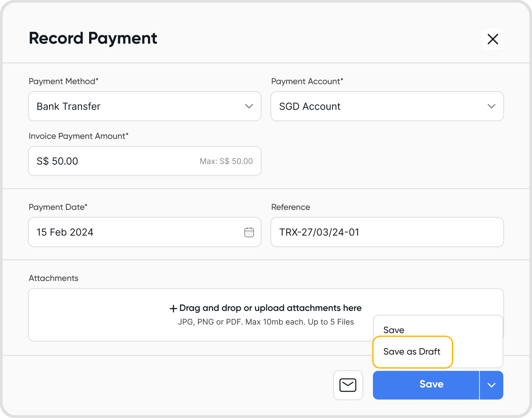
Task: Click the Record Payment dialog title
Action: pyautogui.click(x=93, y=38)
